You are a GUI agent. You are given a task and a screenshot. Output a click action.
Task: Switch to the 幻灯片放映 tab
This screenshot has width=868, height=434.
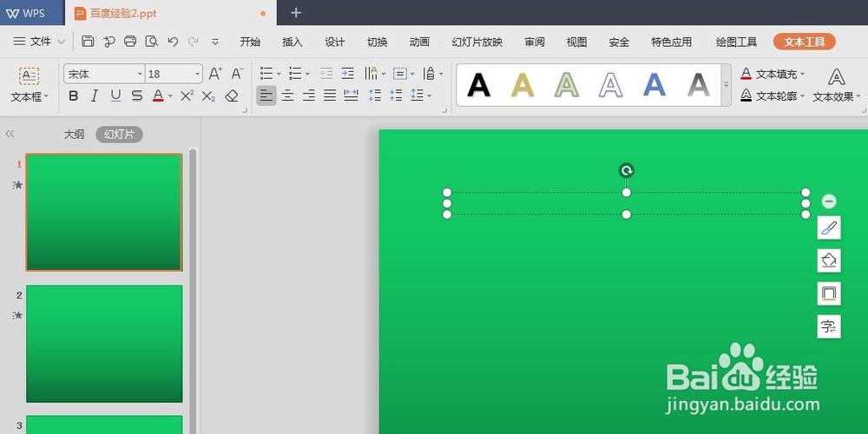pos(477,42)
